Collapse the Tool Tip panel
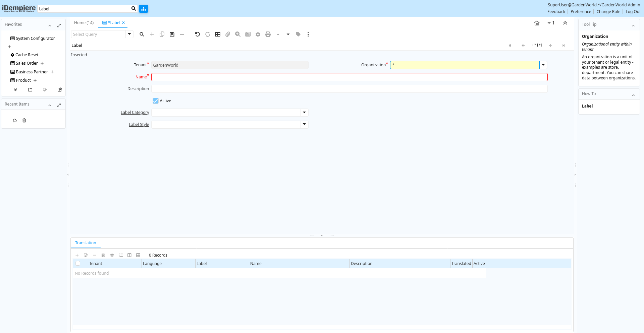Image resolution: width=644 pixels, height=333 pixels. (x=633, y=25)
